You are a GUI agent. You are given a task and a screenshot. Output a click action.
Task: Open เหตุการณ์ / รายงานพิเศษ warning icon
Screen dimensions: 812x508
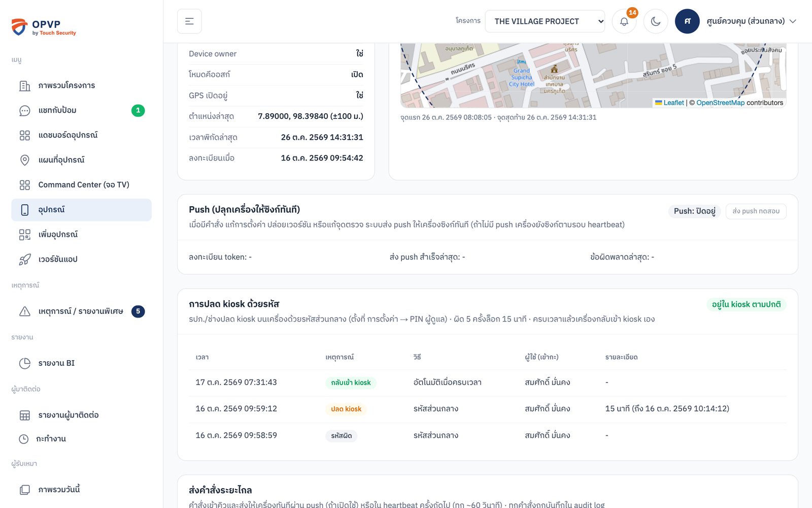(25, 311)
